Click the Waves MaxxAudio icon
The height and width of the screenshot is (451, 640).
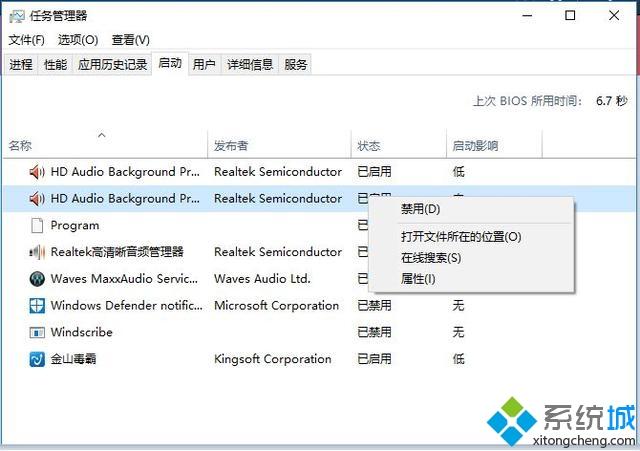coord(37,279)
